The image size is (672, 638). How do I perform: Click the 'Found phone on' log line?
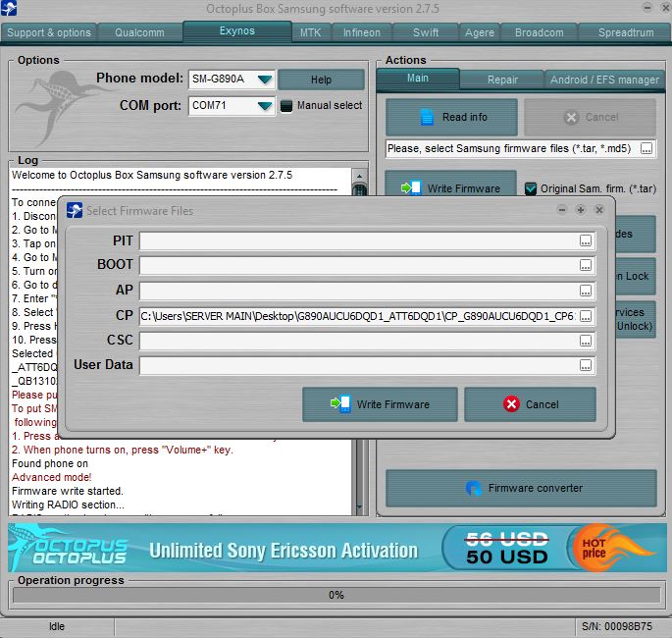pyautogui.click(x=50, y=463)
